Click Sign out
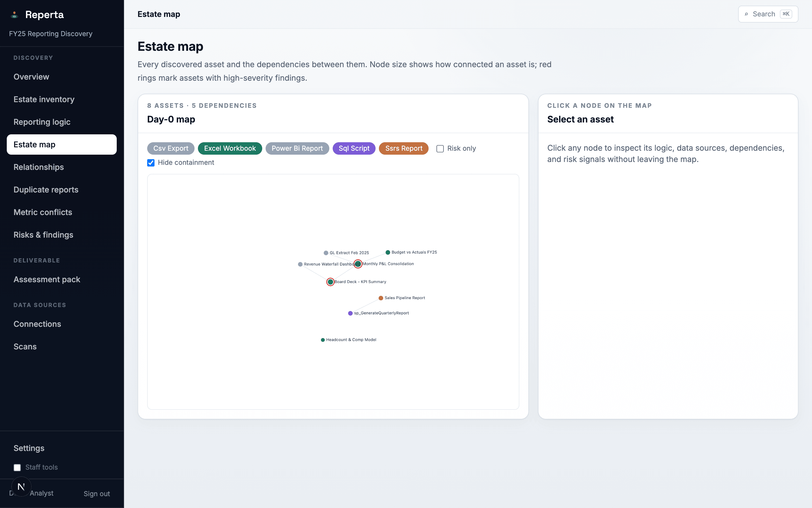 (97, 494)
